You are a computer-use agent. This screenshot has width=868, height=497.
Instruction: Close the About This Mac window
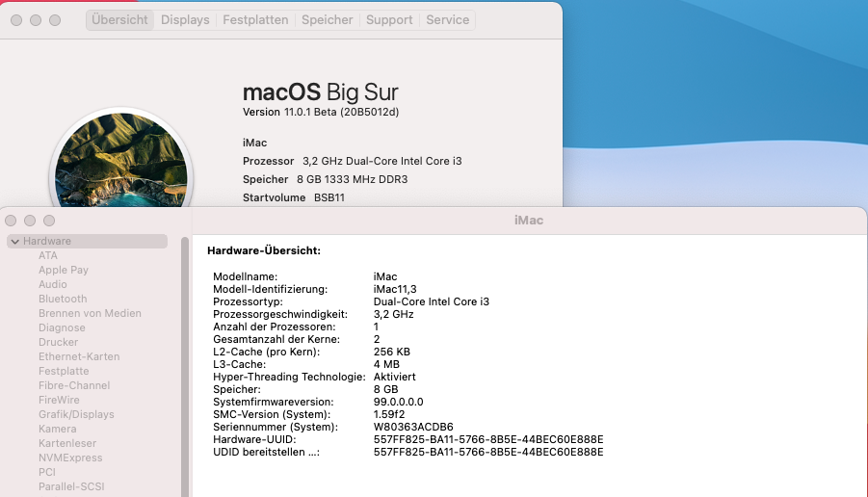point(16,20)
